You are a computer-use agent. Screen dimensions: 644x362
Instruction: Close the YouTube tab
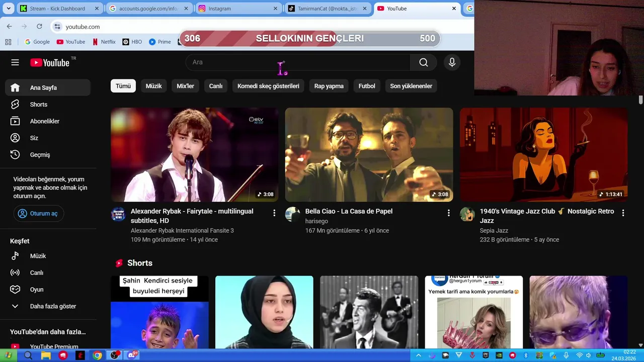454,9
